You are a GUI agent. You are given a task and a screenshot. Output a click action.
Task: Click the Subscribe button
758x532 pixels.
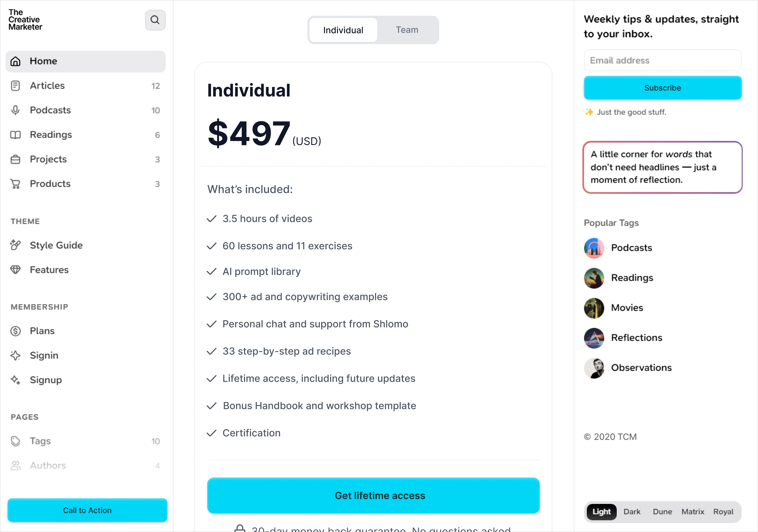662,88
